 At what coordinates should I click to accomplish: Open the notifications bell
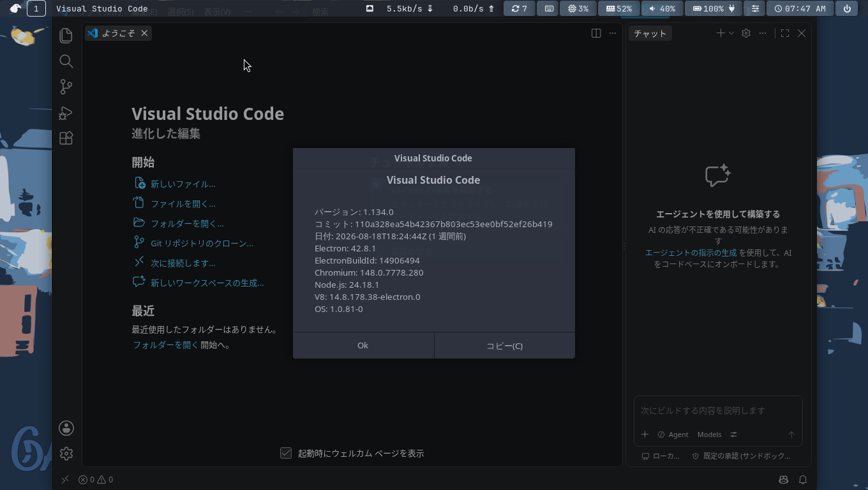(x=803, y=479)
